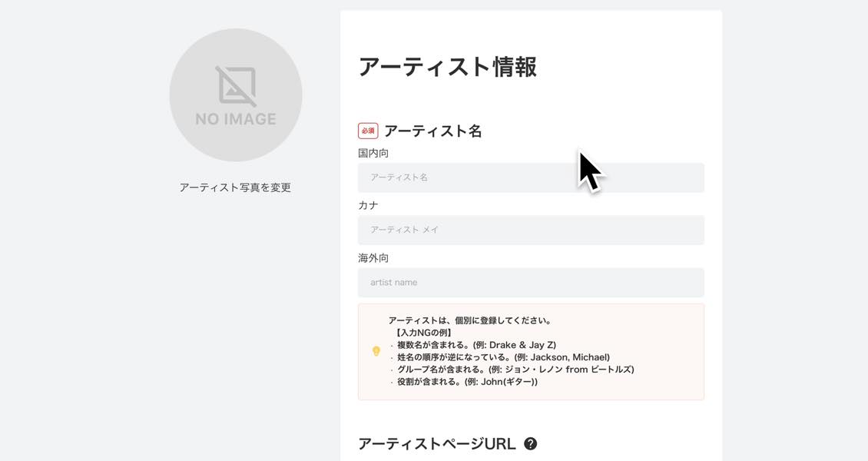Click the '海外向' label
This screenshot has height=461, width=868.
373,258
